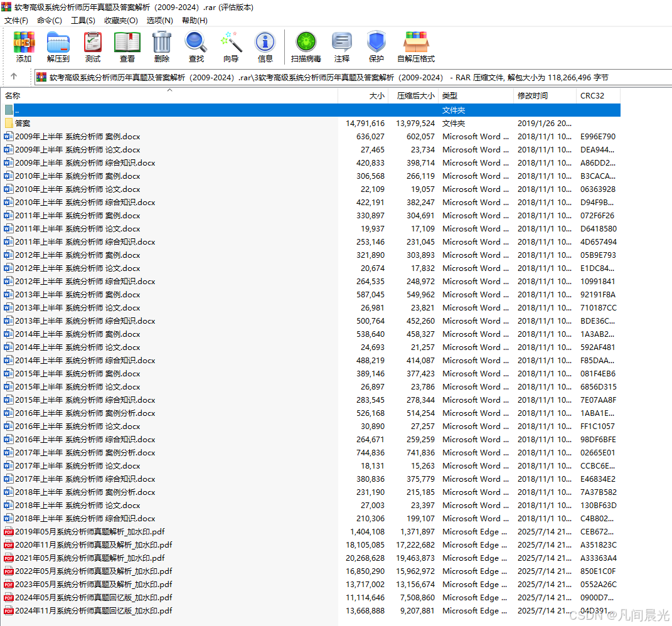Select 2012年上半年 系统分析师 综合知识.docx
The width and height of the screenshot is (672, 626).
[x=312, y=282]
